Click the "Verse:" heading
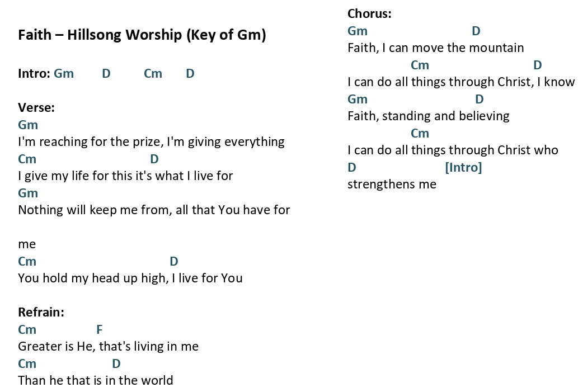Image resolution: width=578 pixels, height=392 pixels. point(36,107)
